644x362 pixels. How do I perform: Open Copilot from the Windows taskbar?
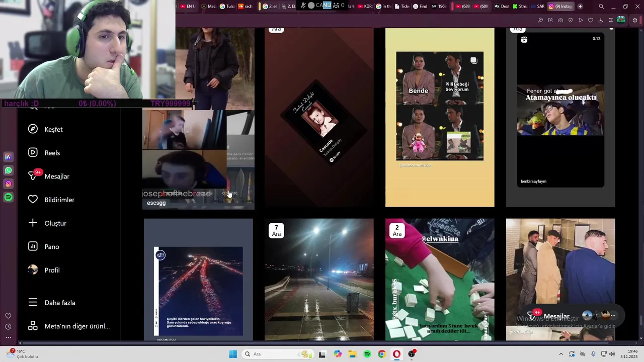(337, 354)
